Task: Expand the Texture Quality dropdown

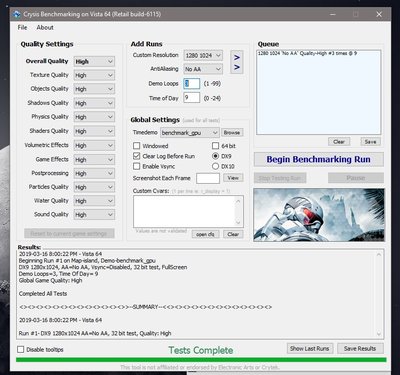Action: tap(94, 75)
